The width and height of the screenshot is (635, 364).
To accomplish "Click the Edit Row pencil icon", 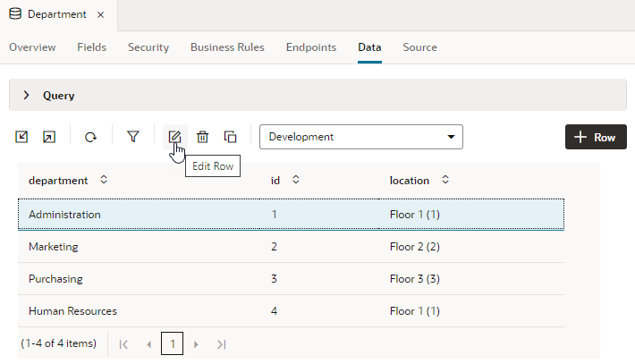I will pos(175,137).
